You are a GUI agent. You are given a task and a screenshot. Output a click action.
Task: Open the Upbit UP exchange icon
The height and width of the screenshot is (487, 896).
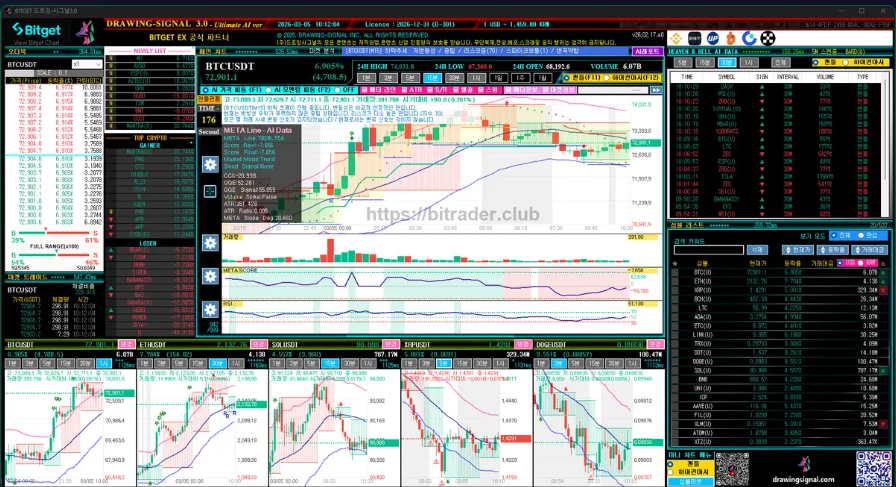tap(713, 38)
